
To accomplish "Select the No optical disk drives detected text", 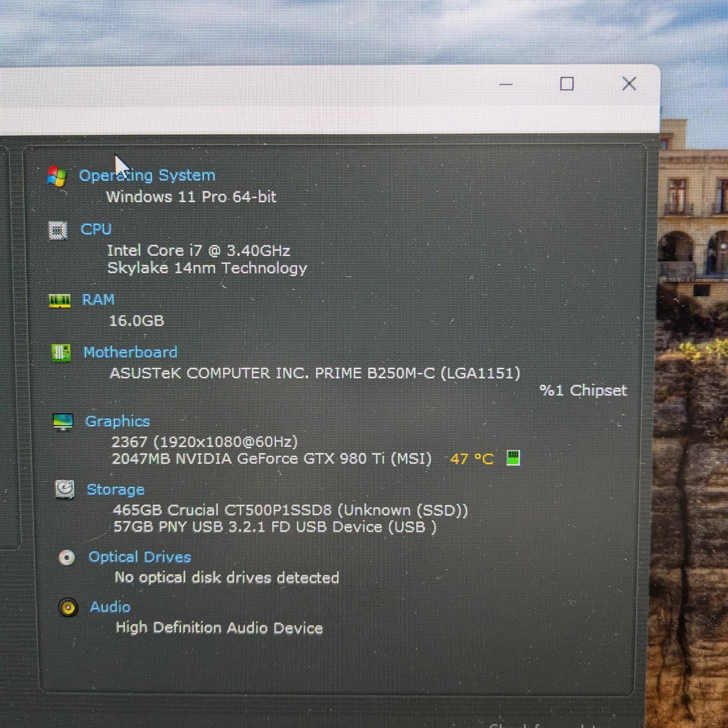I will coord(227,578).
